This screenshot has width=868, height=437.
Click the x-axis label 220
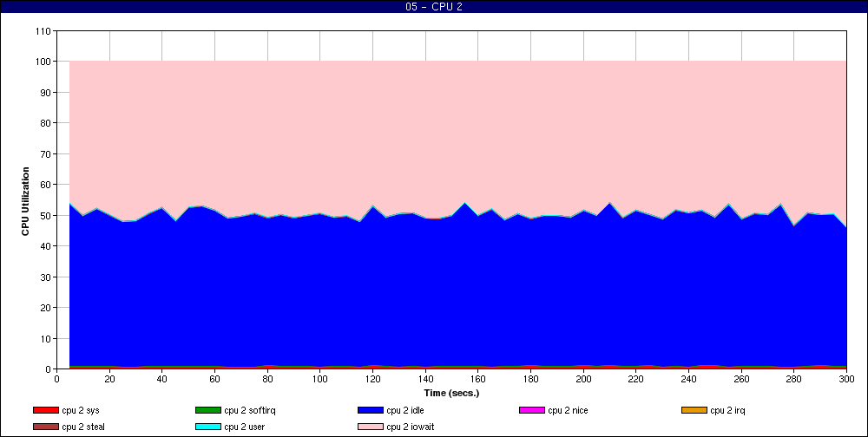636,379
